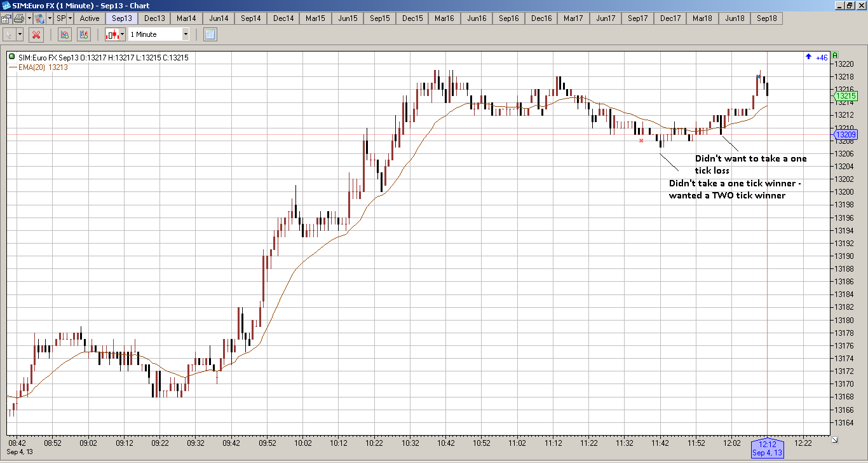Click the SP symbol button
This screenshot has height=463, width=868.
pyautogui.click(x=61, y=18)
